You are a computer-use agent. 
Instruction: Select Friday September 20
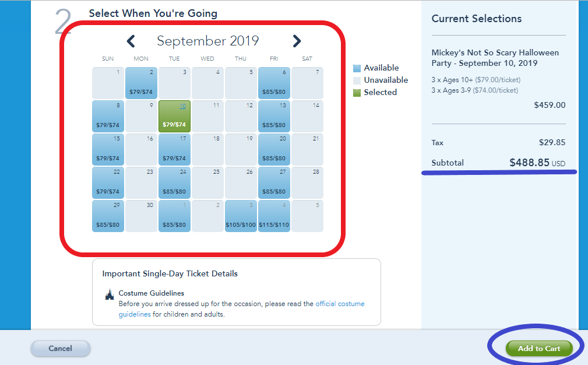[274, 149]
